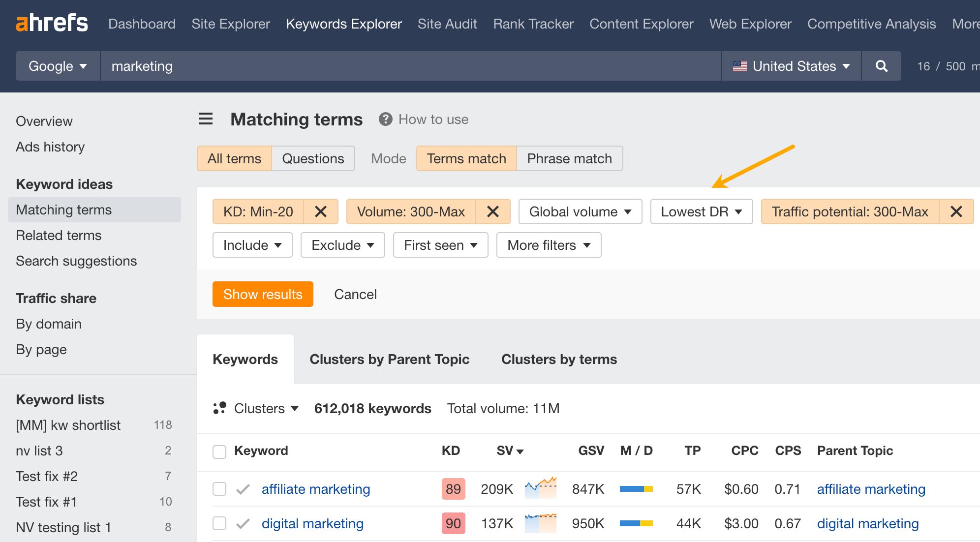The width and height of the screenshot is (980, 542).
Task: Click the How to use help icon
Action: coord(386,119)
